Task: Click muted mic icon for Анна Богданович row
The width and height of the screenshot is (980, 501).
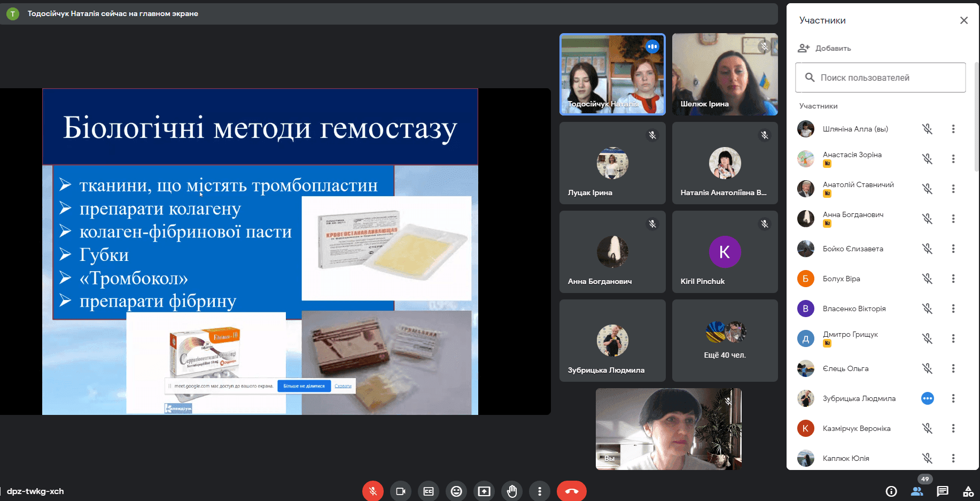Action: pyautogui.click(x=928, y=219)
